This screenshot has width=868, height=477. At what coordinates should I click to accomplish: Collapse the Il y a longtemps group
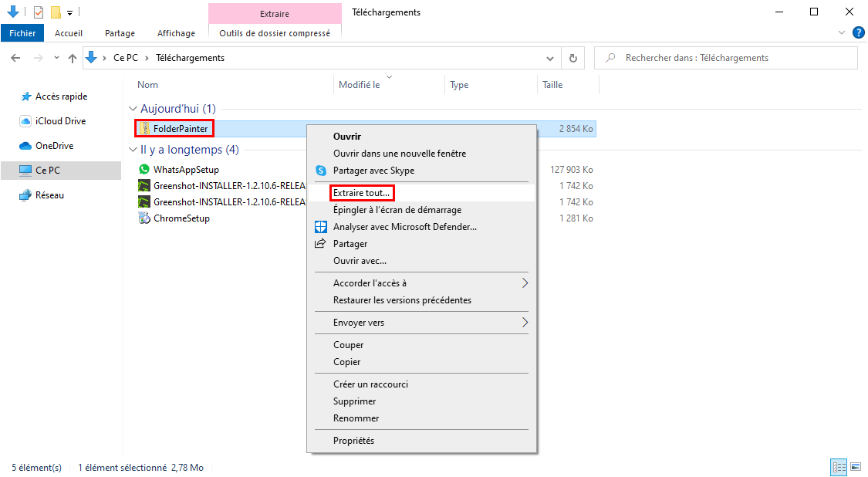point(133,150)
